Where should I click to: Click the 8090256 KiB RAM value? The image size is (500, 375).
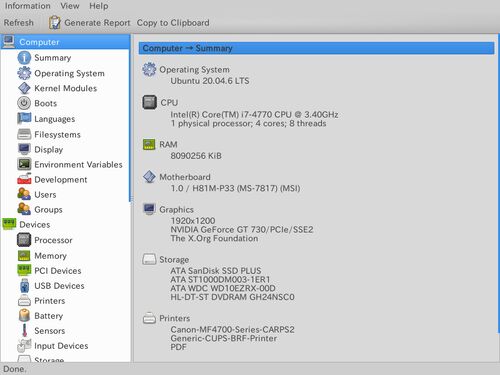(196, 156)
